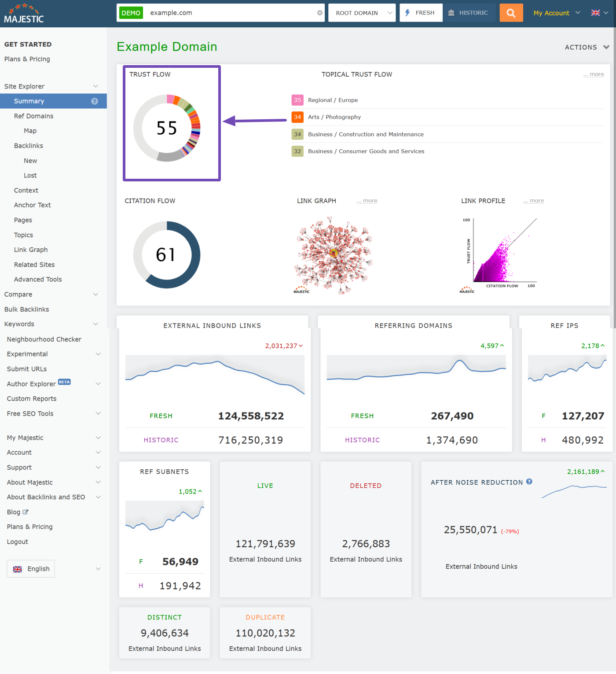Open the UK flag language selector
The width and height of the screenshot is (616, 674).
[599, 13]
